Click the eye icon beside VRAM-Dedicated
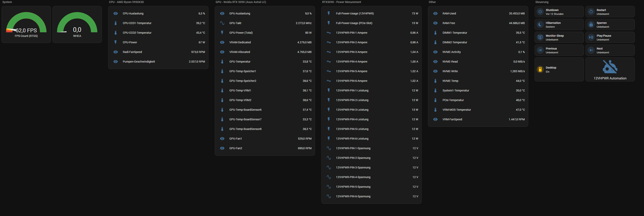The image size is (644, 216). (x=222, y=42)
